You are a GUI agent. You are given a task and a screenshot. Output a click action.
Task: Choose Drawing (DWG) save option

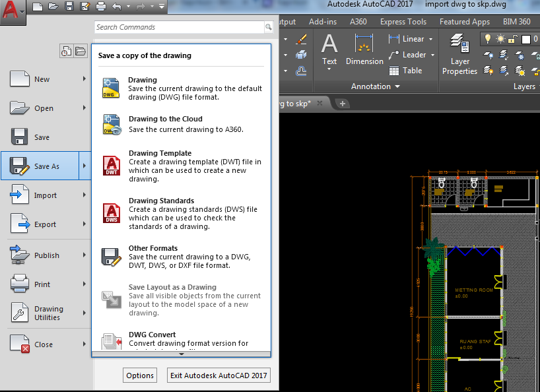[x=181, y=88]
